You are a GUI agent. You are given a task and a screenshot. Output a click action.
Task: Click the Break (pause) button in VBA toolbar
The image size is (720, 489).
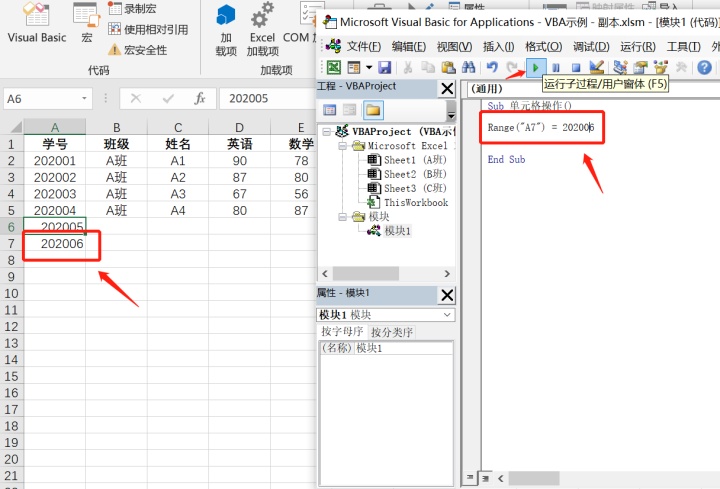tap(556, 68)
